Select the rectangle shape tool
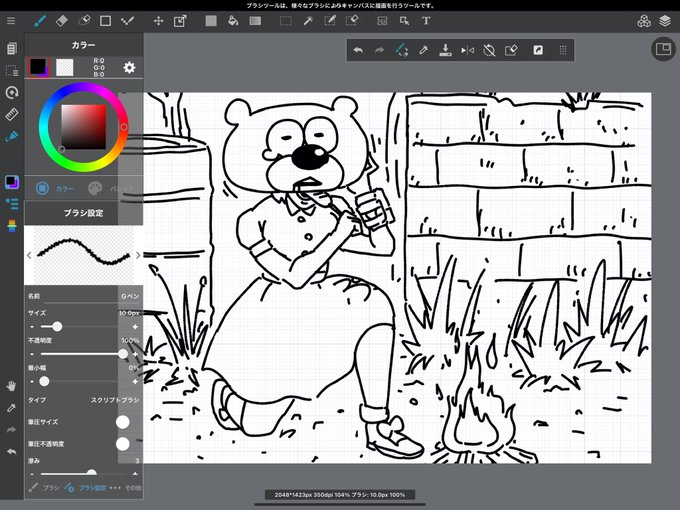680x510 pixels. (105, 21)
